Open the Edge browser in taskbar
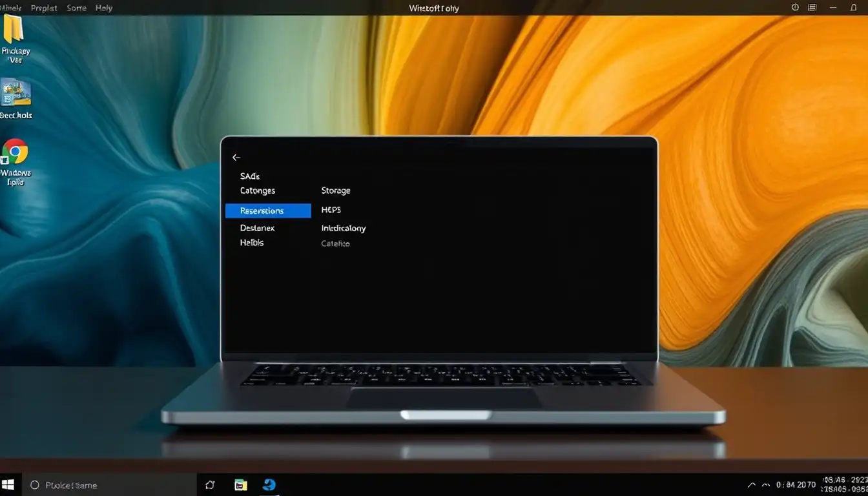 click(x=269, y=484)
